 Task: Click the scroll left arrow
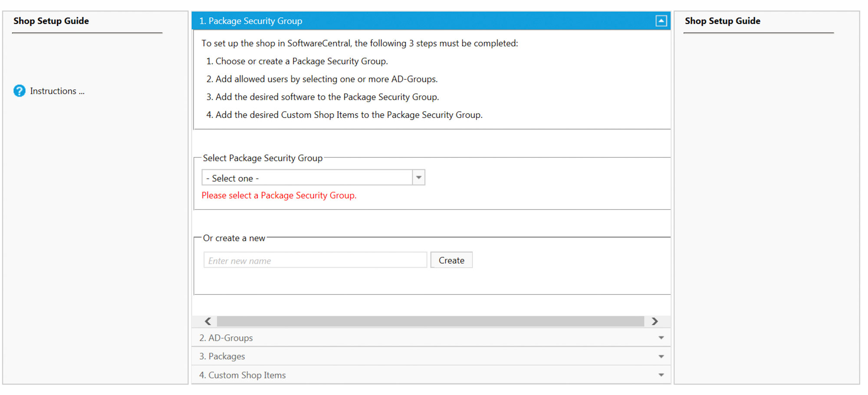(208, 321)
